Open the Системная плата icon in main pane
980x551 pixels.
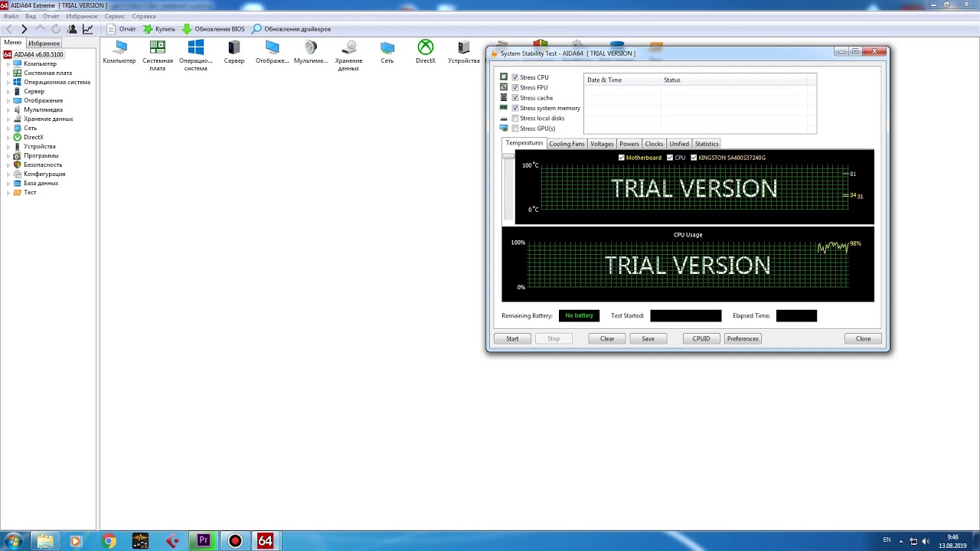(x=157, y=56)
